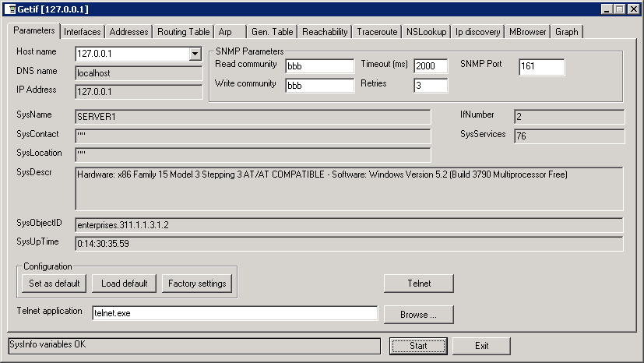Focus the Timeout (ms) field
The height and width of the screenshot is (363, 644).
[x=431, y=65]
